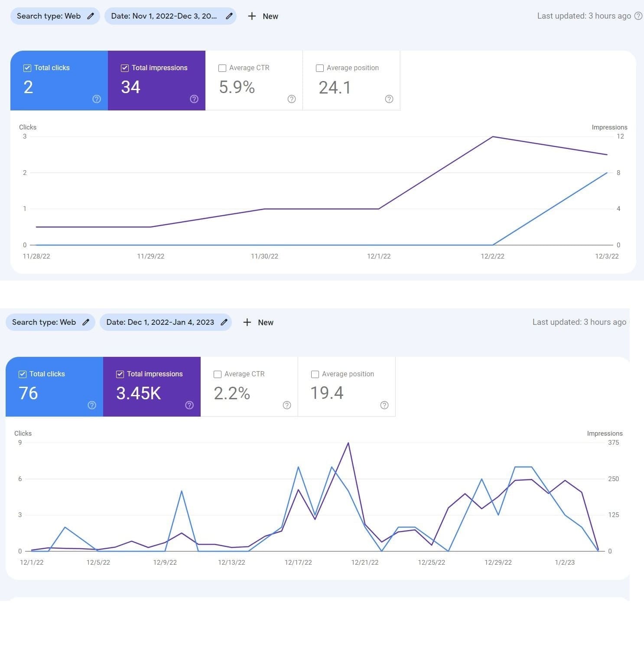Enable Average position checkbox in the bottom panel
Viewport: 644px width, 647px height.
click(315, 374)
